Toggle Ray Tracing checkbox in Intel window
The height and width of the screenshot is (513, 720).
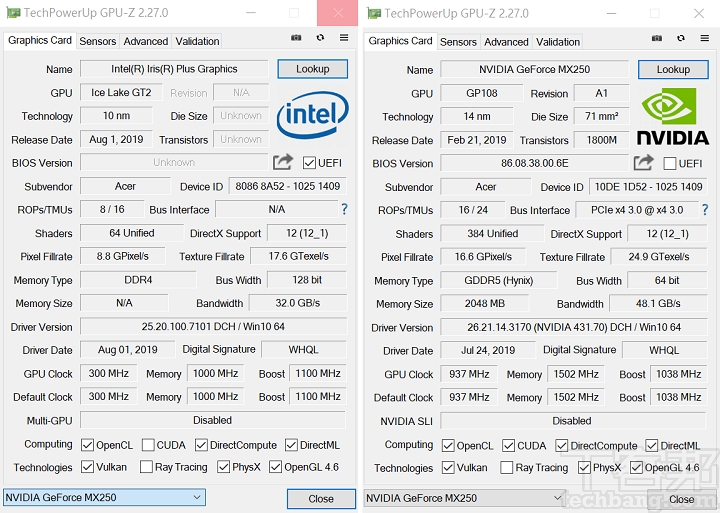pos(146,467)
